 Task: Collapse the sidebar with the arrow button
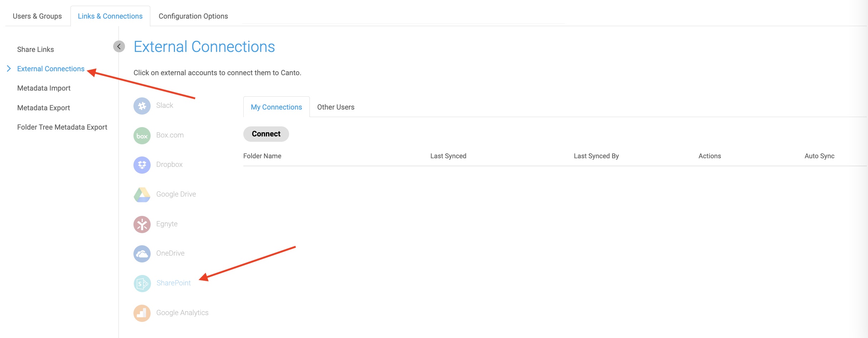[x=119, y=47]
